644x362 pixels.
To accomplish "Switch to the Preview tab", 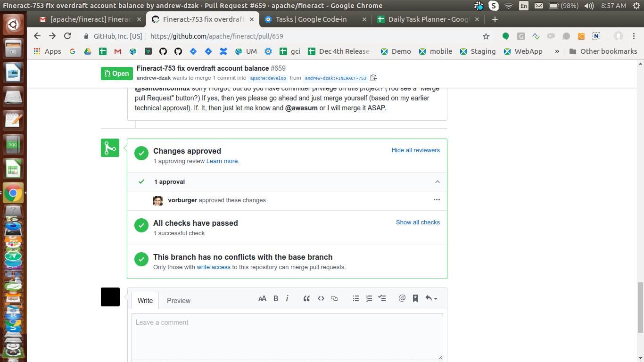I will coord(179,301).
